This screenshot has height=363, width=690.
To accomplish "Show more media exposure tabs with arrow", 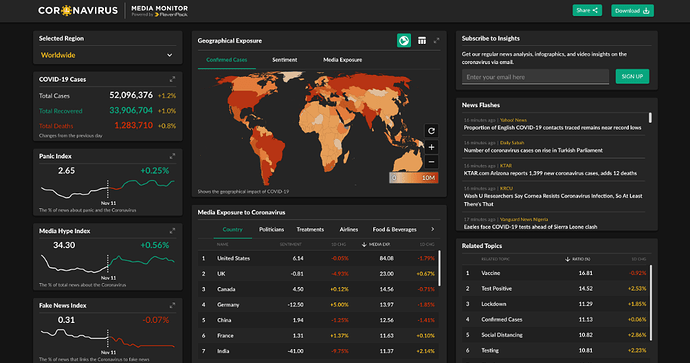I will [433, 229].
